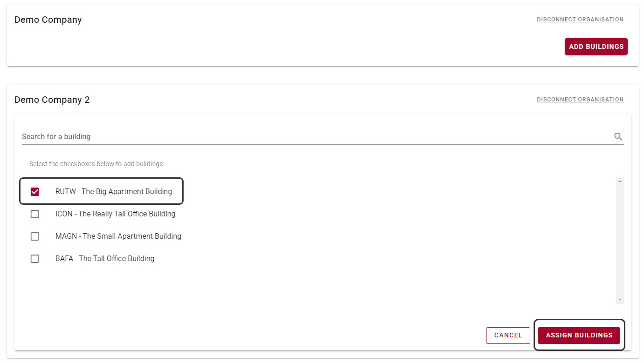
Task: Click the search magnifier icon
Action: (618, 137)
